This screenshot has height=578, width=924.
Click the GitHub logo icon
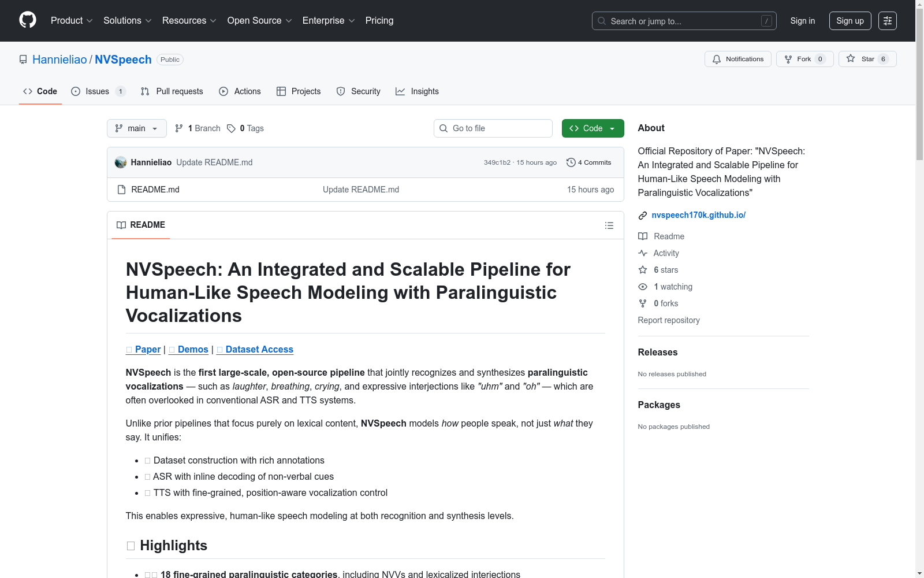tap(28, 20)
